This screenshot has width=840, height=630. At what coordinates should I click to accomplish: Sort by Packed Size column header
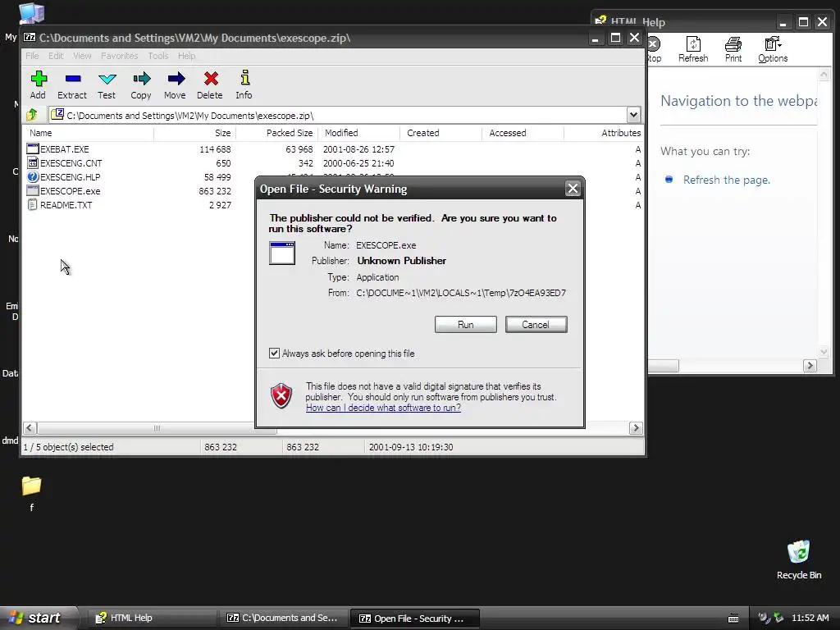pyautogui.click(x=277, y=133)
